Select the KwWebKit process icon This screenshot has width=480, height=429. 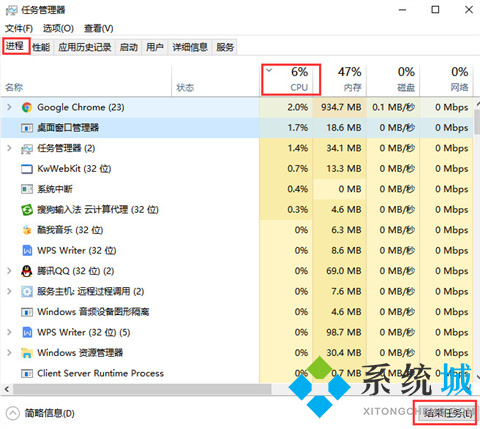click(x=27, y=169)
